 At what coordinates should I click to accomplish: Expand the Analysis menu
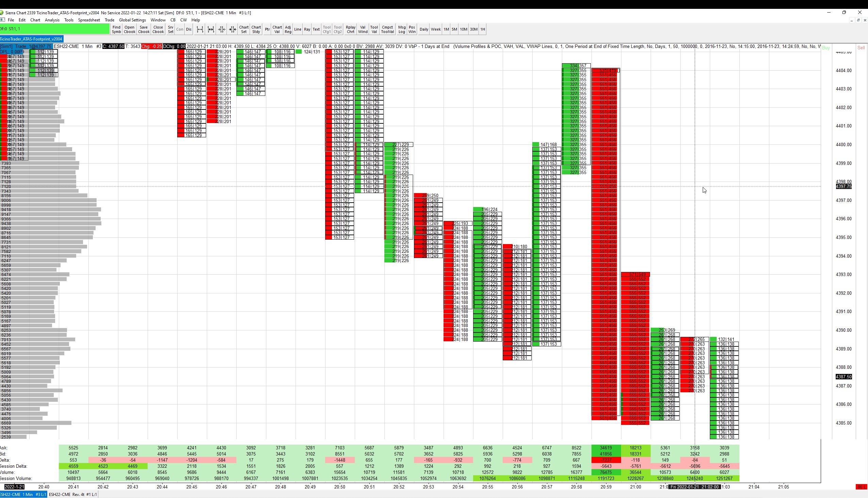52,20
